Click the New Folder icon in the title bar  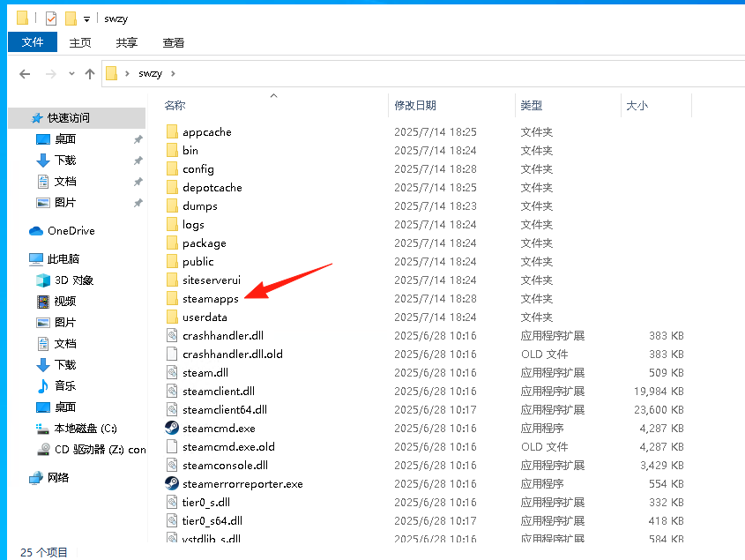click(71, 19)
